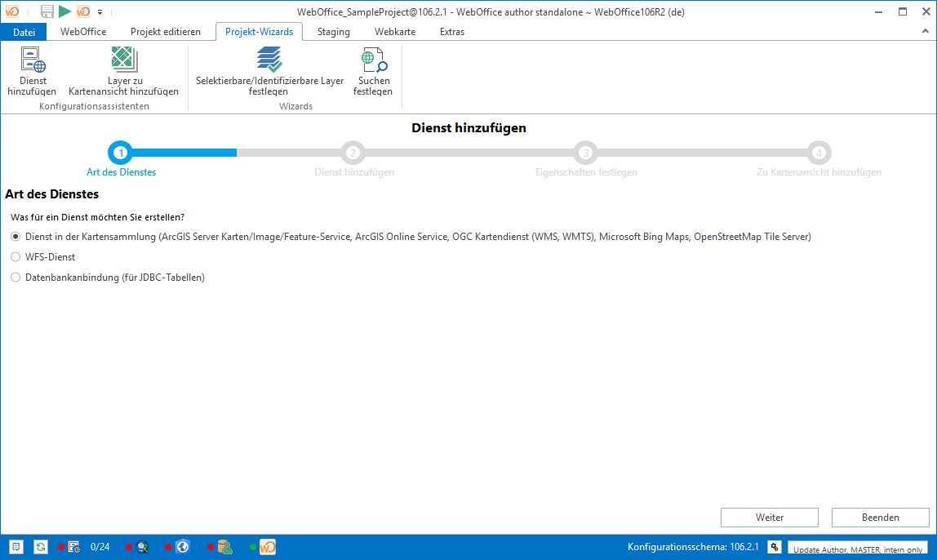Click Update Author, MASTER, intern only button
Screen dimensions: 937x560
(x=858, y=549)
